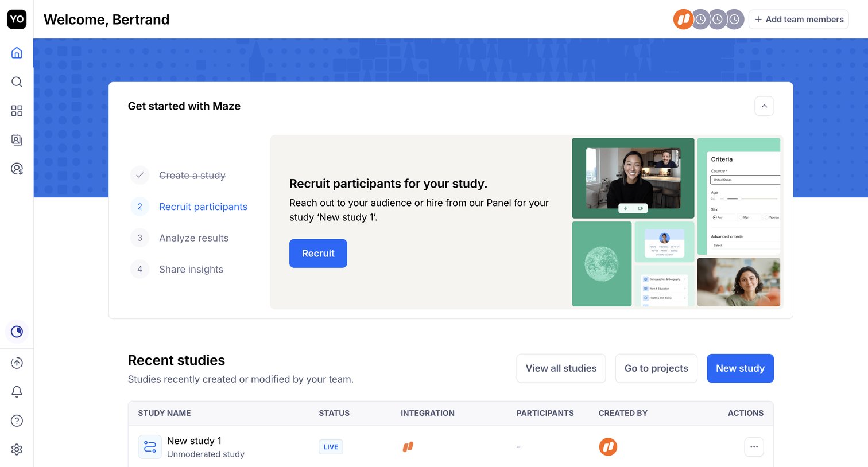This screenshot has height=467, width=868.
Task: Click the Unmoderated study subtitle
Action: coord(206,454)
